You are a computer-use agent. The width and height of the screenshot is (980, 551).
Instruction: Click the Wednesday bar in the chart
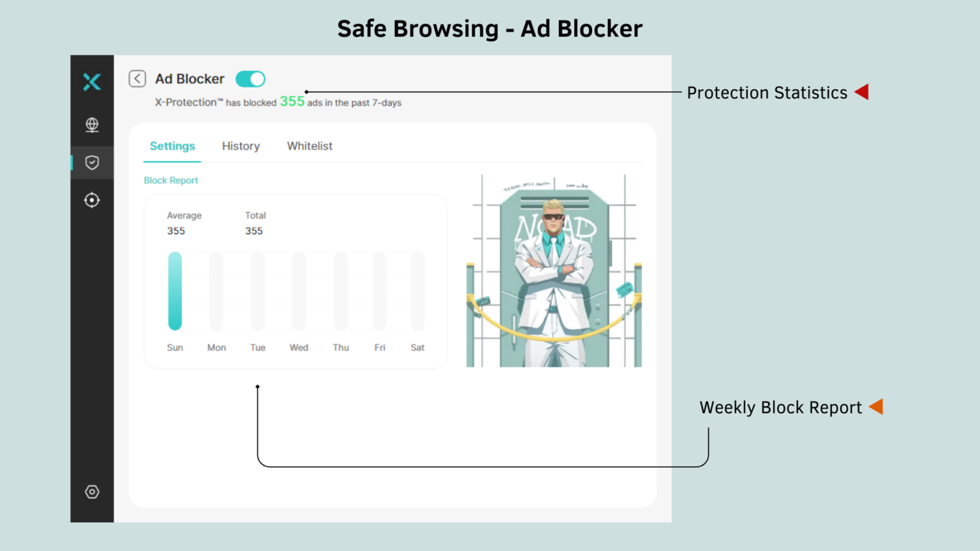[299, 291]
